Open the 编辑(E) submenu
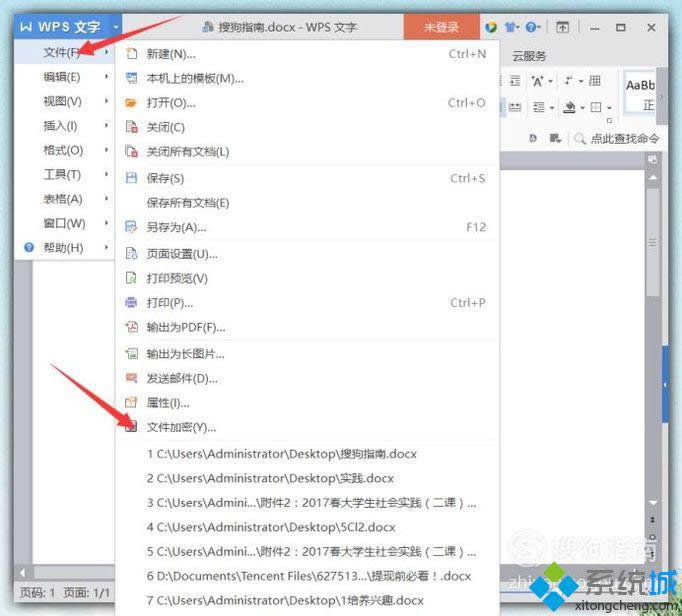 click(x=64, y=77)
